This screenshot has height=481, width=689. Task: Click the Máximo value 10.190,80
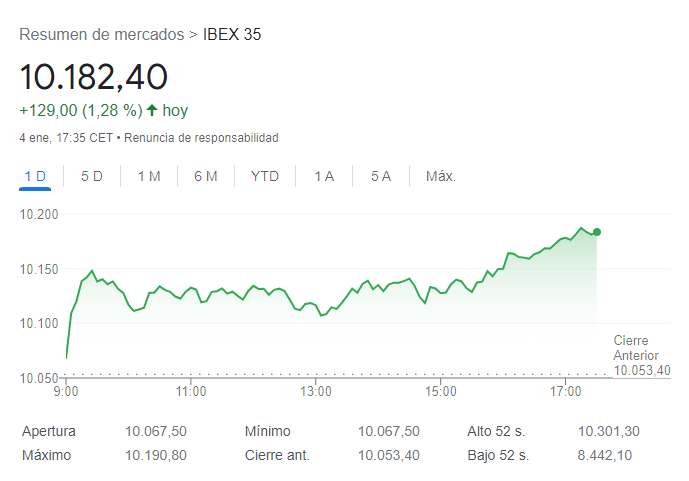[x=155, y=455]
